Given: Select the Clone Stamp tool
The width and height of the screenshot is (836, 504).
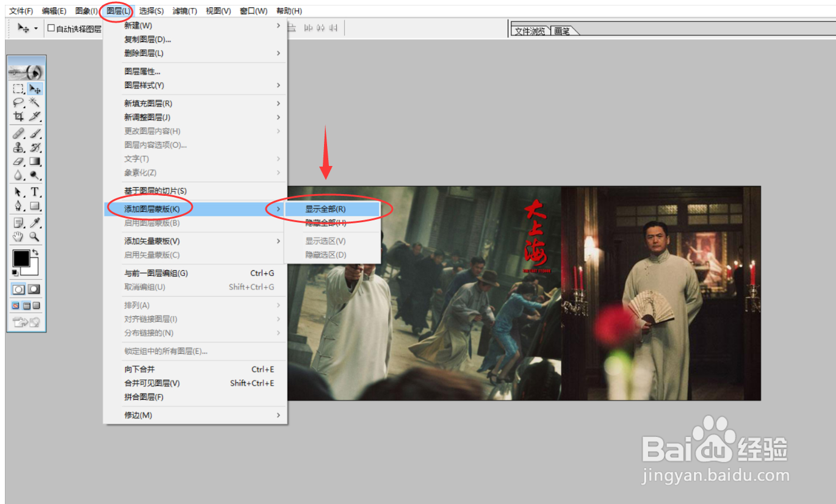Looking at the screenshot, I should pos(19,147).
